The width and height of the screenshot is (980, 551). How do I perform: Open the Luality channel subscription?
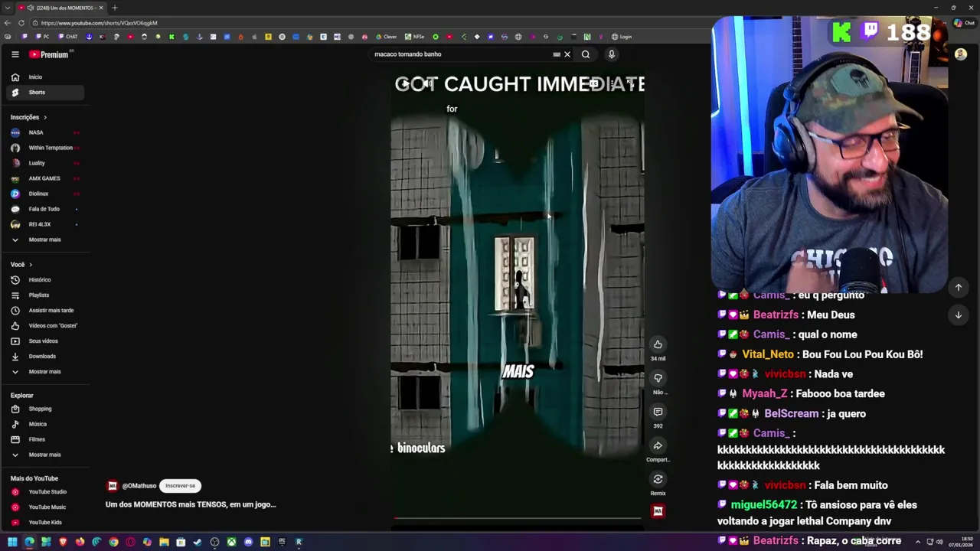[44, 163]
